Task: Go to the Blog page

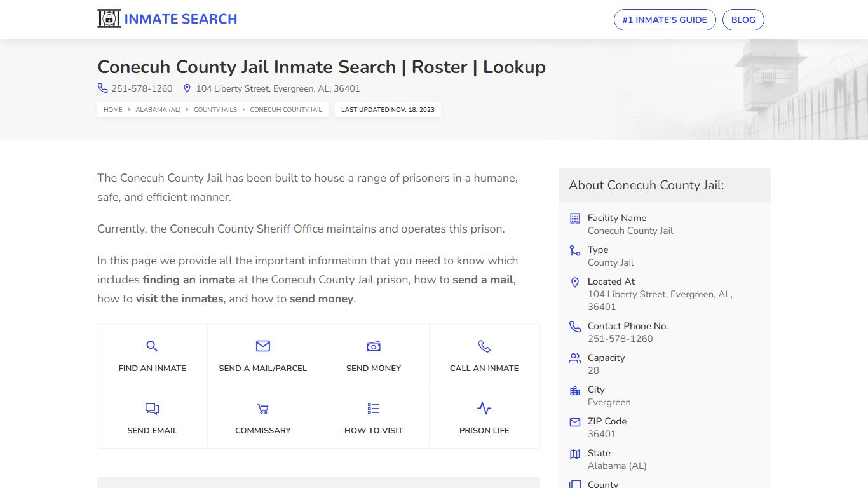Action: click(x=743, y=20)
